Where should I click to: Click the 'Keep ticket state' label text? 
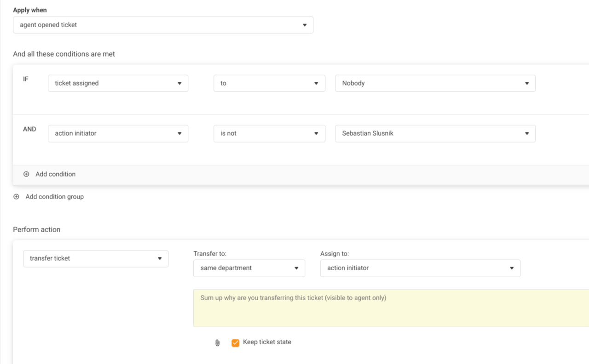click(267, 342)
